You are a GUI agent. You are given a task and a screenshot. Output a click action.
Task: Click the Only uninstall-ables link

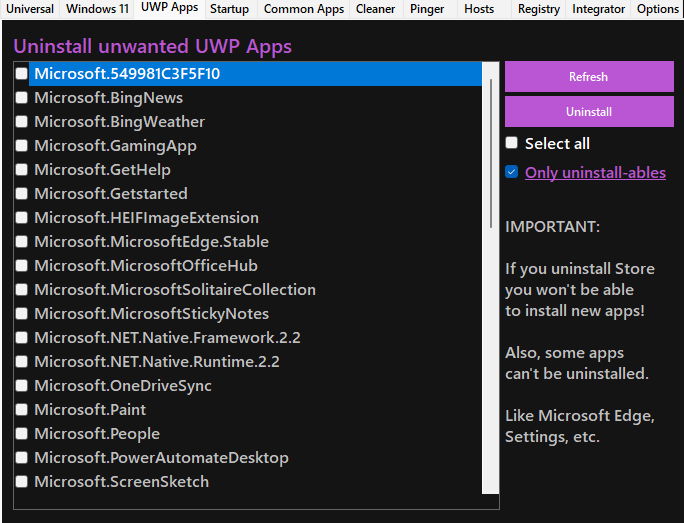pos(595,173)
